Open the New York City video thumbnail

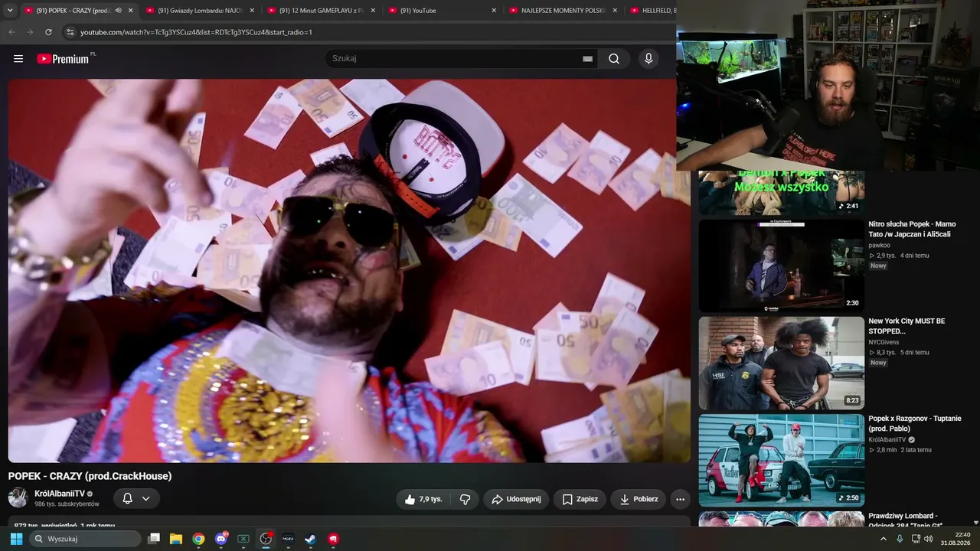pos(782,363)
